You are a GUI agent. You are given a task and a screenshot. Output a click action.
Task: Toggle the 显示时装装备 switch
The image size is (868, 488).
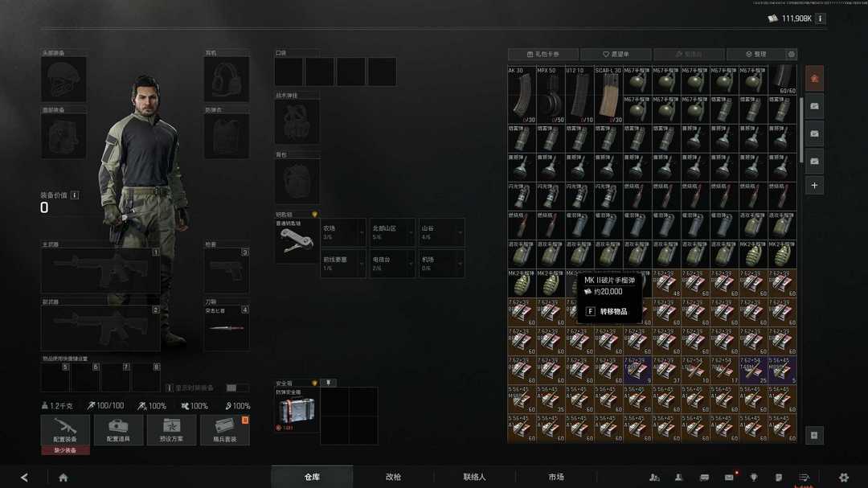[236, 388]
